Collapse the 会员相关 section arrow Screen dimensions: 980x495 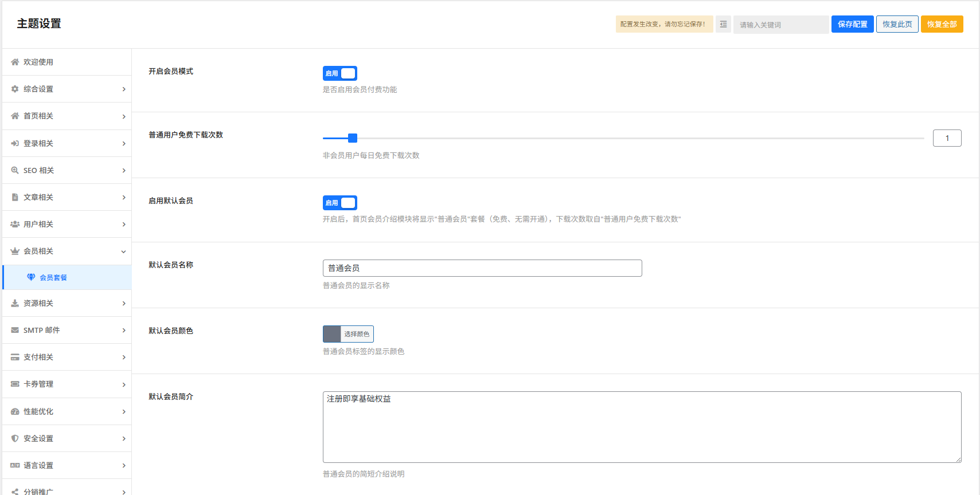(x=124, y=252)
